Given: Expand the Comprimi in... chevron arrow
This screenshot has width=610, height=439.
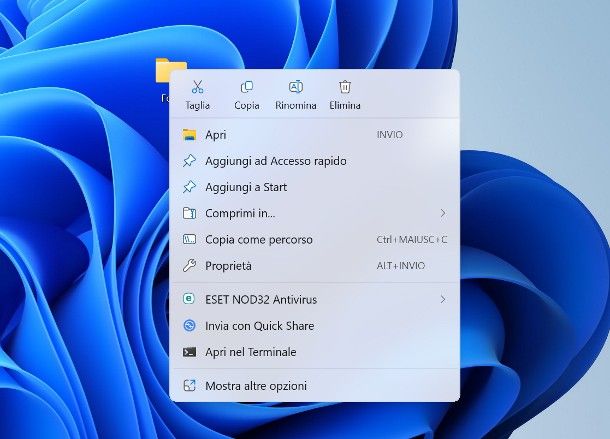Looking at the screenshot, I should (443, 213).
